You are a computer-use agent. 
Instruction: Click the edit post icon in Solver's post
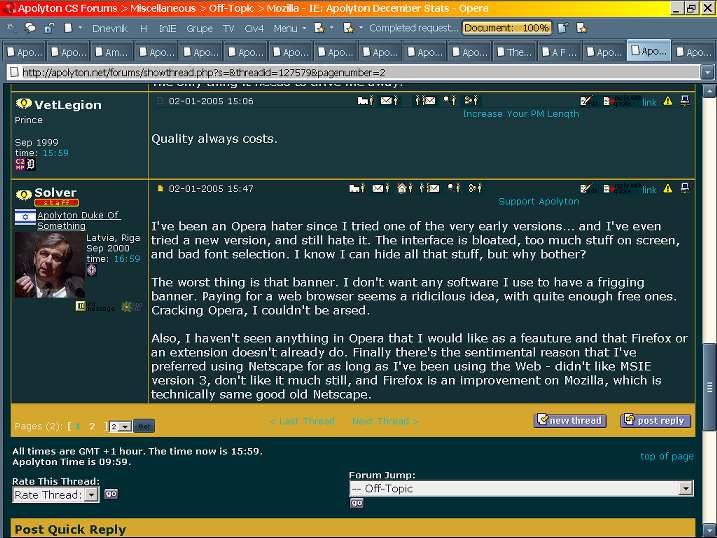point(586,188)
